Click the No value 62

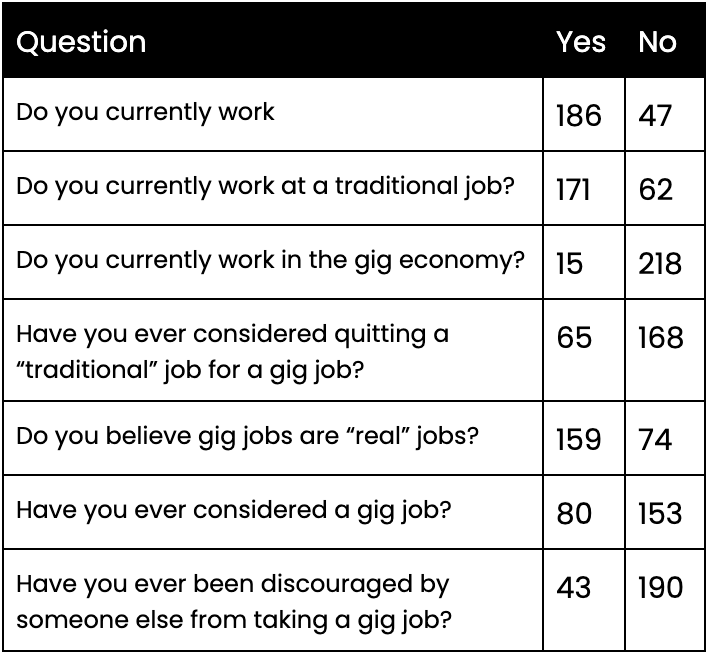(656, 189)
